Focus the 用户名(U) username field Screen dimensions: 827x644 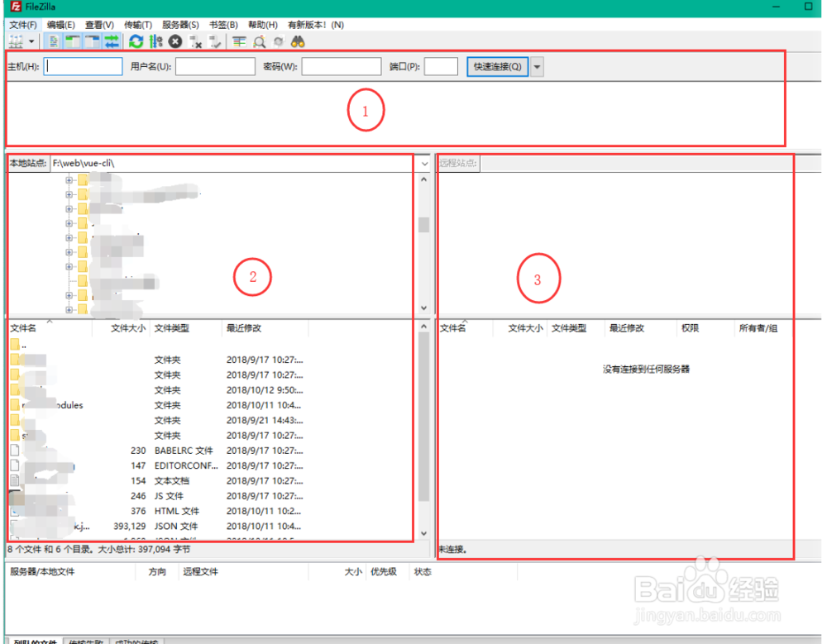point(215,66)
